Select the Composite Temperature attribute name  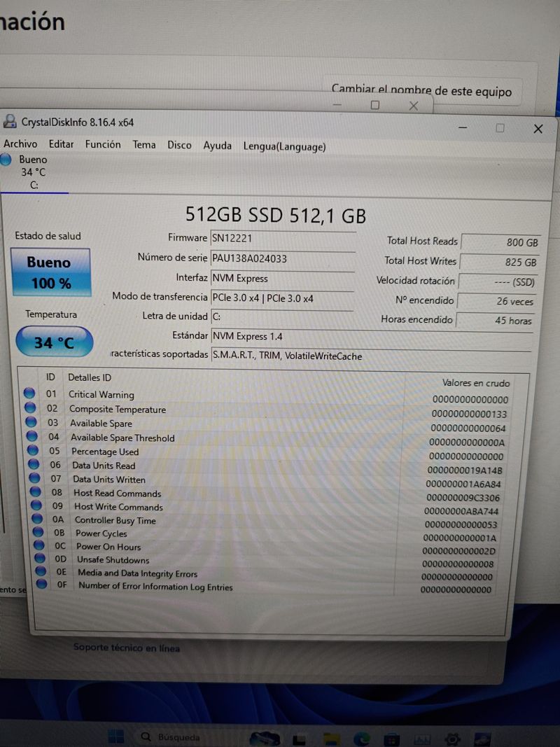click(118, 410)
